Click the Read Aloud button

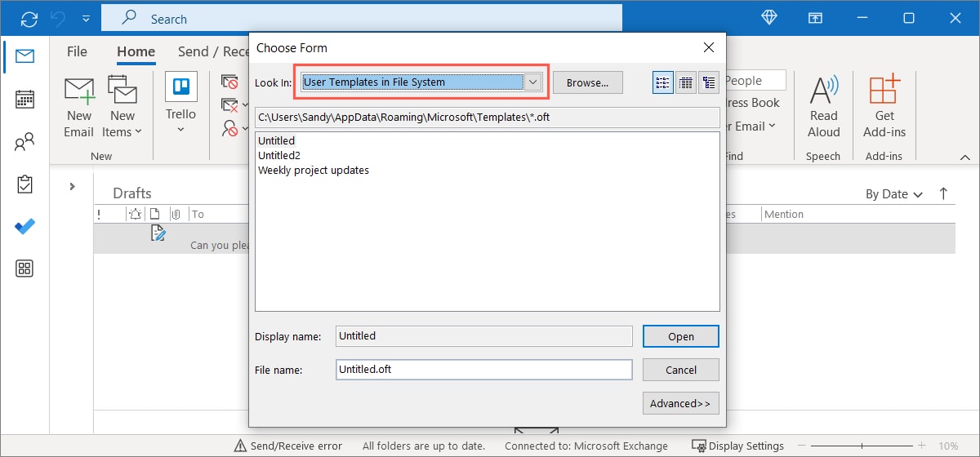(824, 107)
